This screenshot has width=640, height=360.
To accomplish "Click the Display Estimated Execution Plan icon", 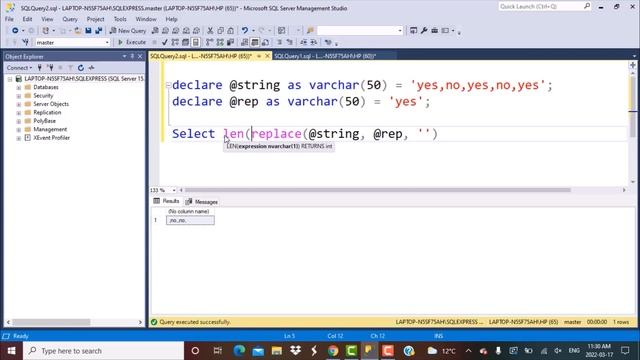I will [175, 42].
